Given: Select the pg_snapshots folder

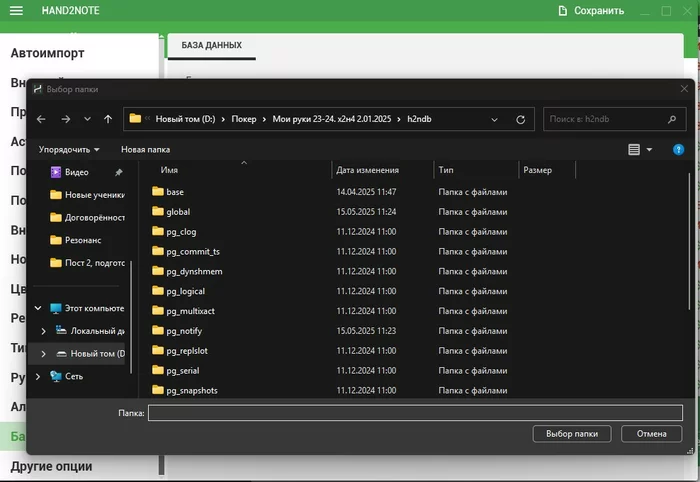Looking at the screenshot, I should [x=192, y=391].
